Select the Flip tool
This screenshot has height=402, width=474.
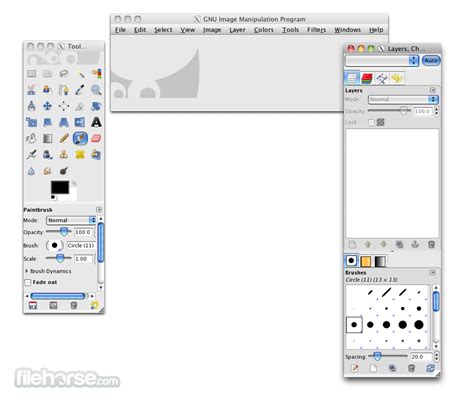(80, 122)
